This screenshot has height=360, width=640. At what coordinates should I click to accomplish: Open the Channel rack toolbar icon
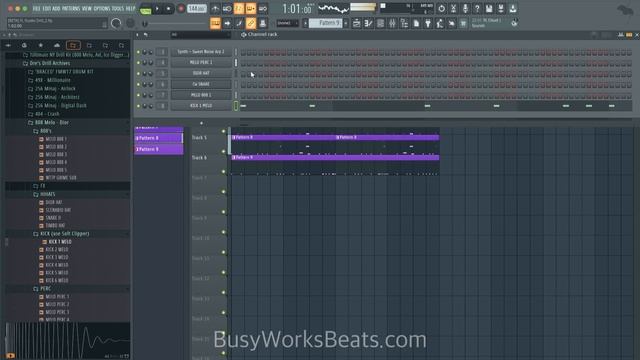[380, 23]
